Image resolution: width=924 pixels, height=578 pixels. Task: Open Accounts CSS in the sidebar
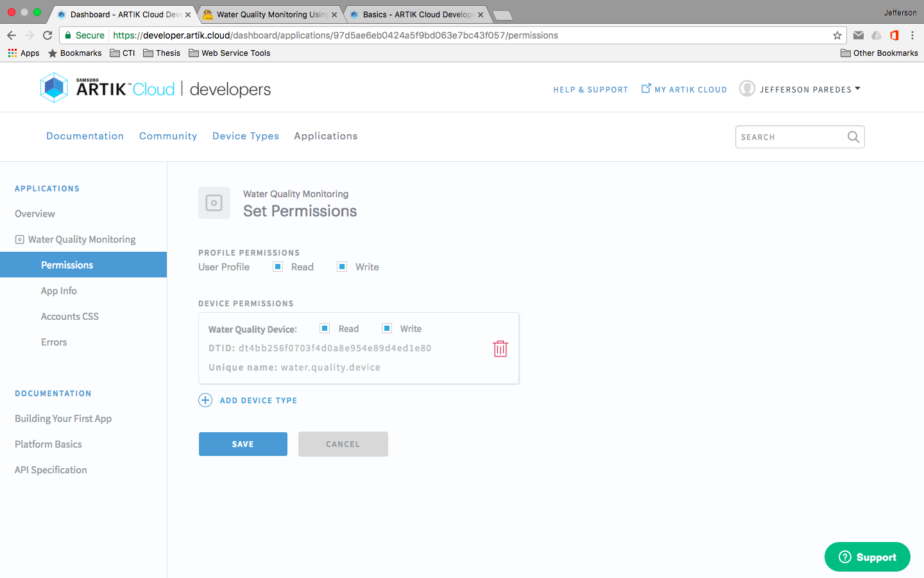(x=70, y=317)
